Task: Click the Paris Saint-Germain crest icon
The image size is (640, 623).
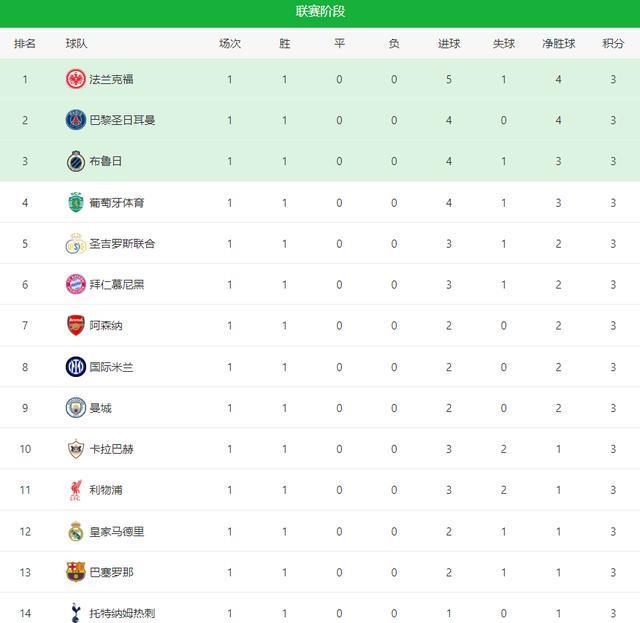Action: [76, 120]
